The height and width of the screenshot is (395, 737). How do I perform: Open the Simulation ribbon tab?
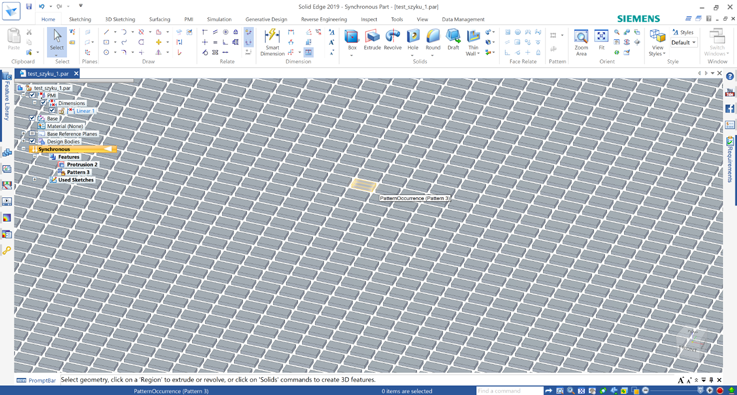[219, 19]
